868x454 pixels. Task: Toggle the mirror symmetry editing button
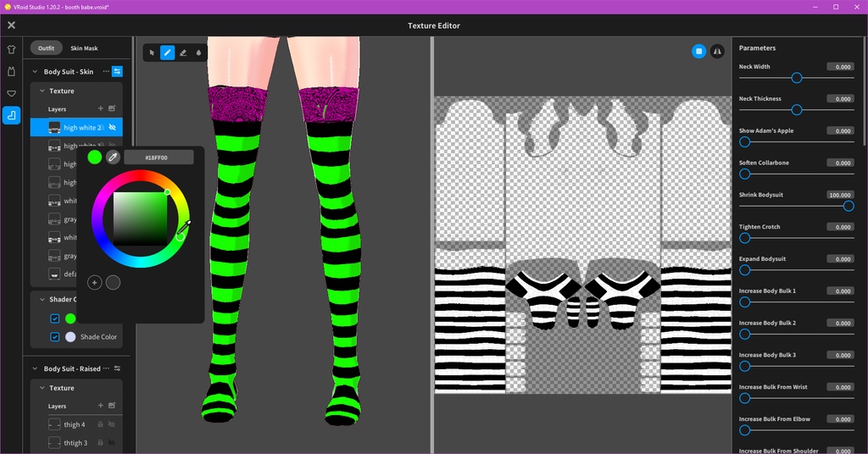[x=717, y=52]
